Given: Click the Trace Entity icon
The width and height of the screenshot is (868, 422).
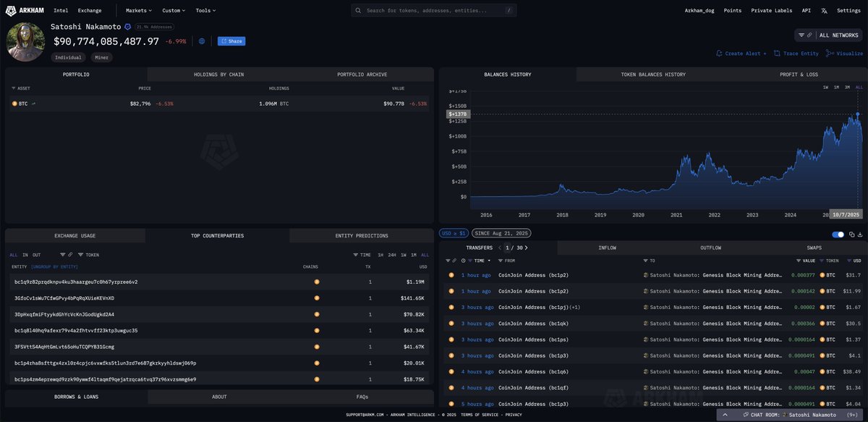Looking at the screenshot, I should (777, 54).
